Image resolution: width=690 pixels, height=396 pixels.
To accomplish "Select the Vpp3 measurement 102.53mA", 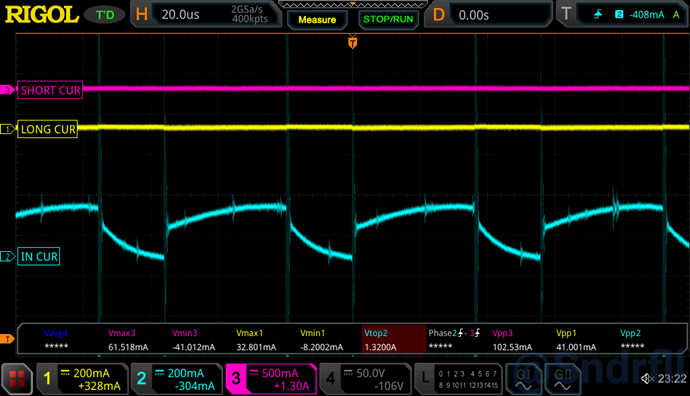I will click(x=512, y=340).
